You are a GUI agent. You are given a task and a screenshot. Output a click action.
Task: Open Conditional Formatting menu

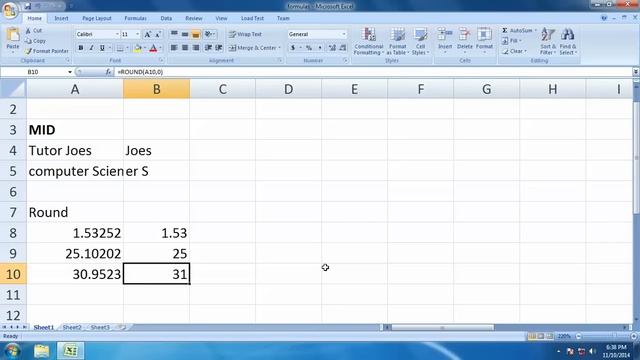point(369,41)
